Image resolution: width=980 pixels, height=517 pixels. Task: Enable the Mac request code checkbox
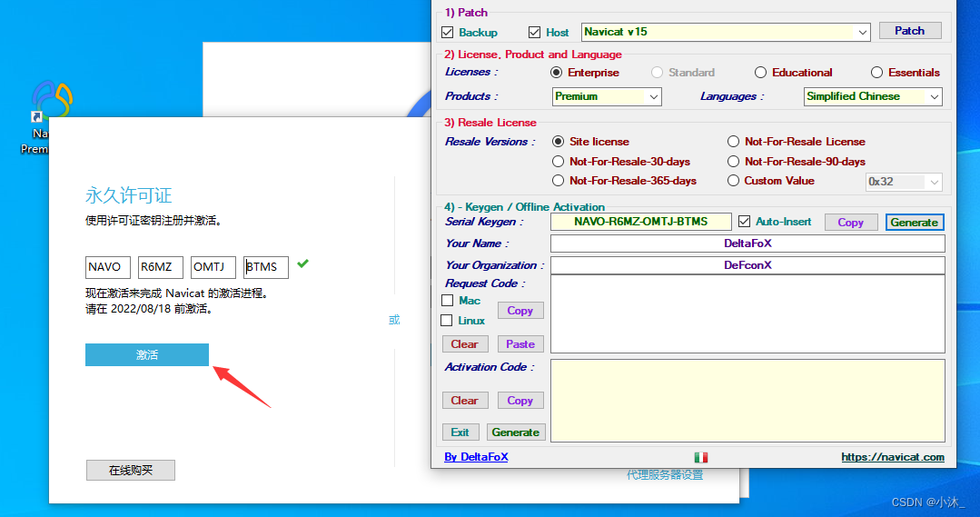(448, 301)
